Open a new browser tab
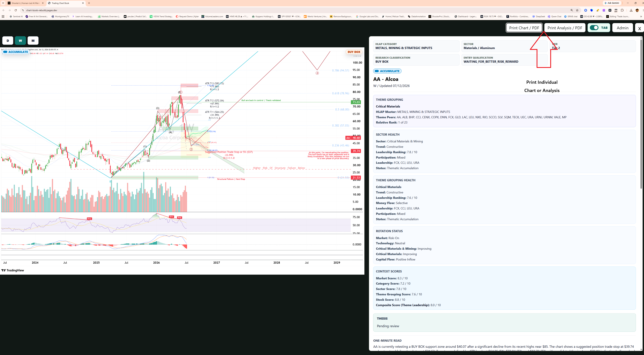Viewport: 644px width, 355px height. 89,3
